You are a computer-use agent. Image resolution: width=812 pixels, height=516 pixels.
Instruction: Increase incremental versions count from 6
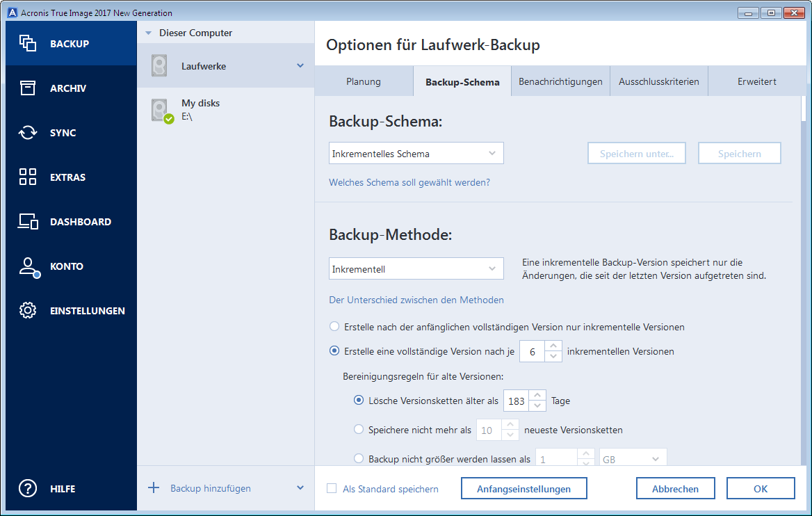coord(553,346)
